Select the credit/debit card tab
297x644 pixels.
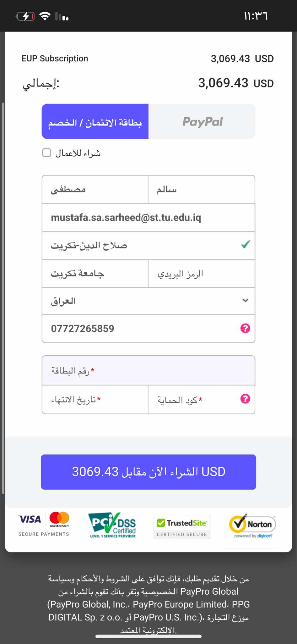pyautogui.click(x=95, y=121)
